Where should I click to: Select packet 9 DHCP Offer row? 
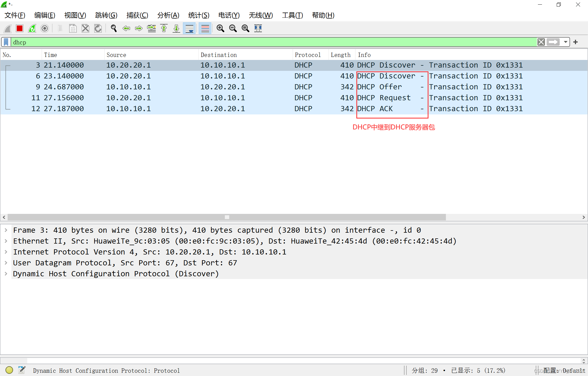(294, 87)
